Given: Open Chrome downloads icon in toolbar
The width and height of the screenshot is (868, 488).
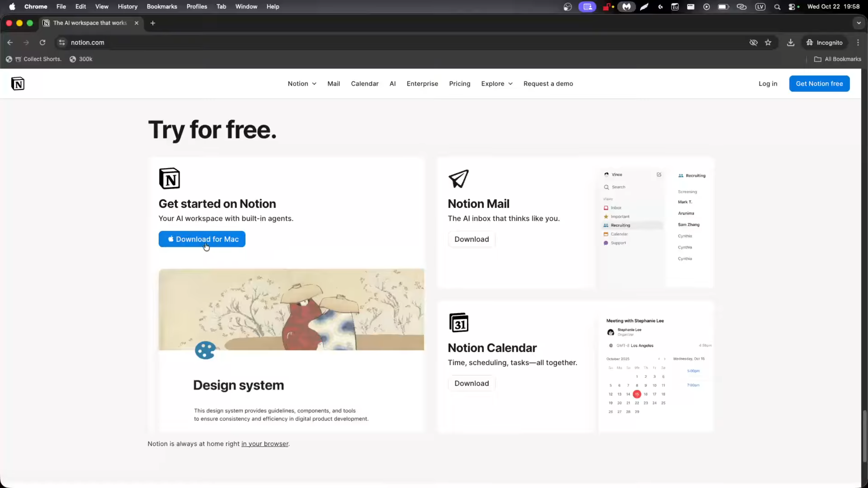Looking at the screenshot, I should click(790, 42).
